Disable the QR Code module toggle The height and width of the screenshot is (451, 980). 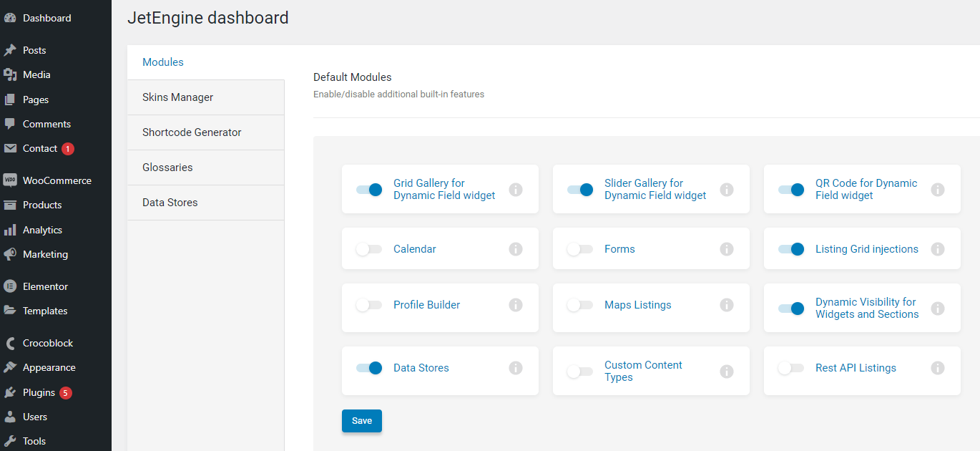click(x=791, y=190)
